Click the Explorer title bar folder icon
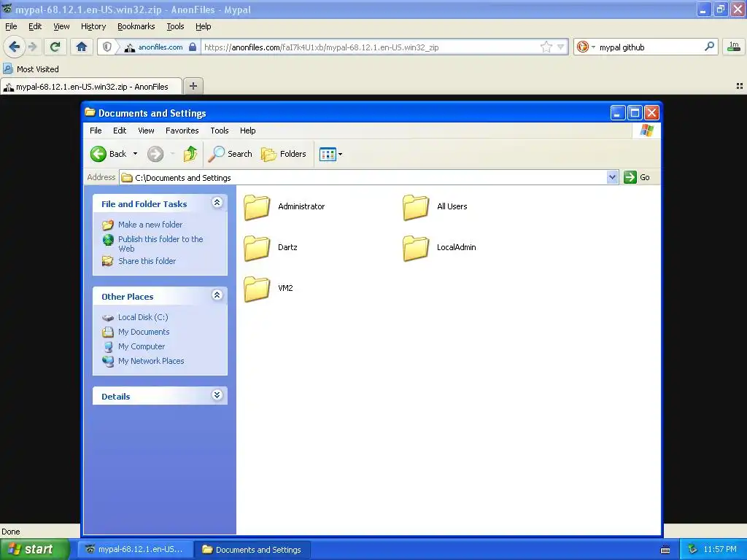Image resolution: width=747 pixels, height=560 pixels. point(90,112)
